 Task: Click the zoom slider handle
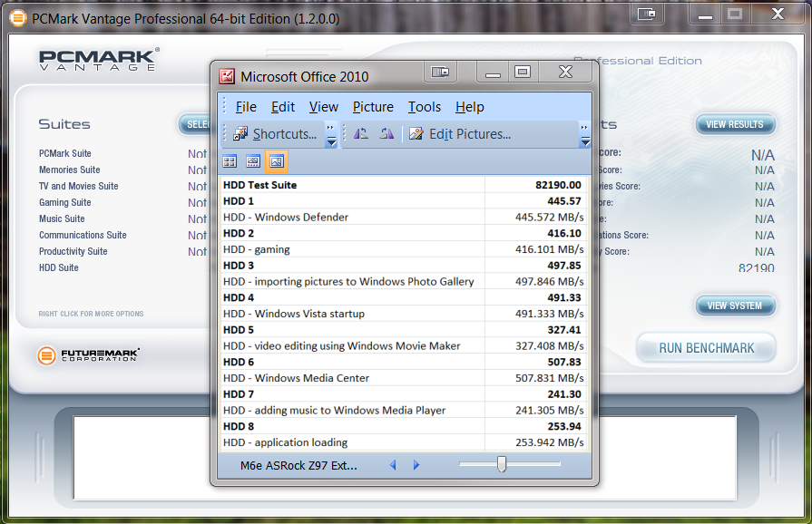(501, 464)
